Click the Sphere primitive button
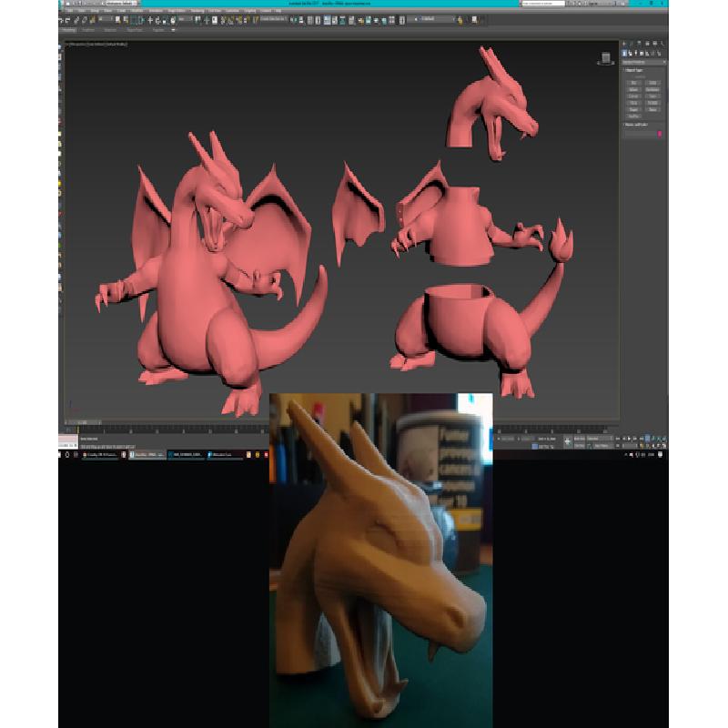 633,89
